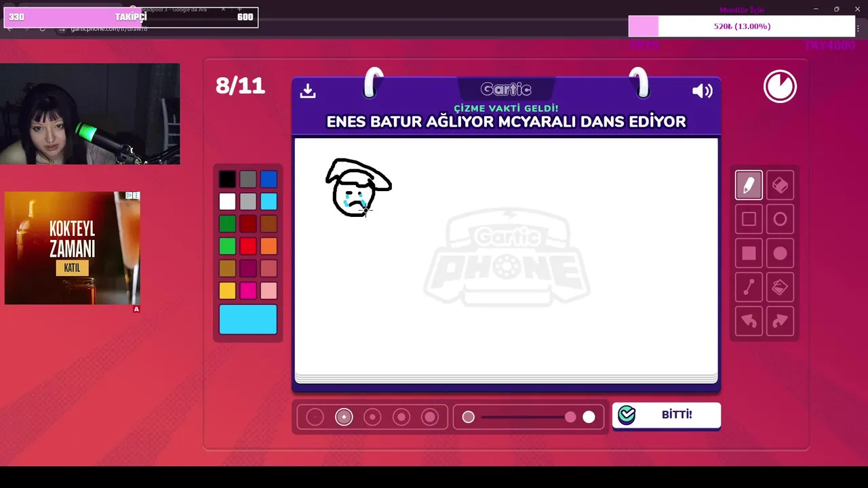
Task: Close the browser window
Action: coord(857,9)
